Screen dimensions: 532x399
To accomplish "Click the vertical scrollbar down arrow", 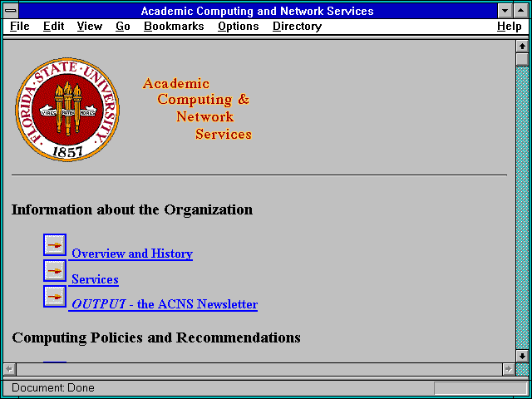I will pyautogui.click(x=522, y=356).
